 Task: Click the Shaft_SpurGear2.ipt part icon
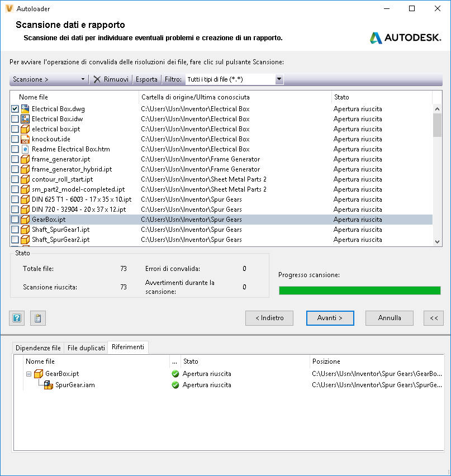click(25, 240)
